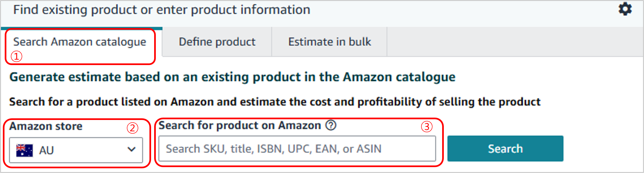Click Search for product on Amazon label

click(x=240, y=125)
